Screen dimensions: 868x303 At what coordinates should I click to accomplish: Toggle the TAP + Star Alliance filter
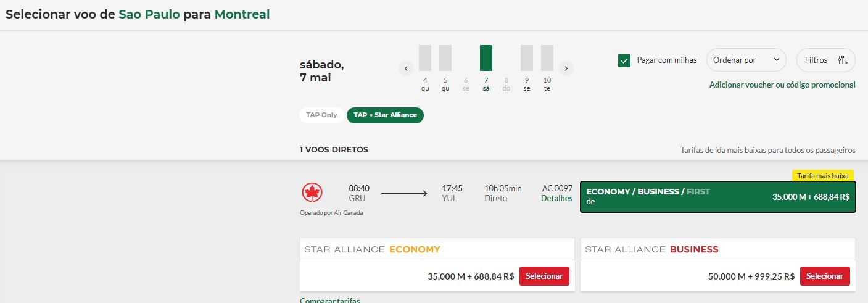click(385, 115)
